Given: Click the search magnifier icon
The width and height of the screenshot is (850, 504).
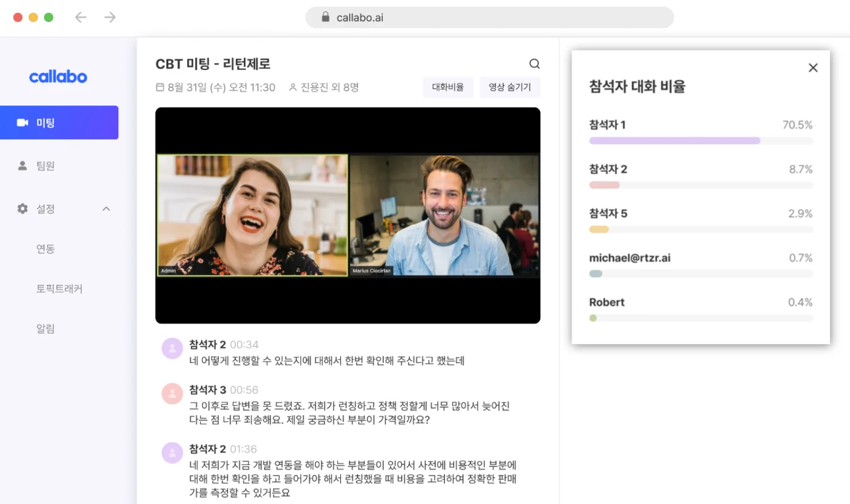Looking at the screenshot, I should [x=534, y=64].
